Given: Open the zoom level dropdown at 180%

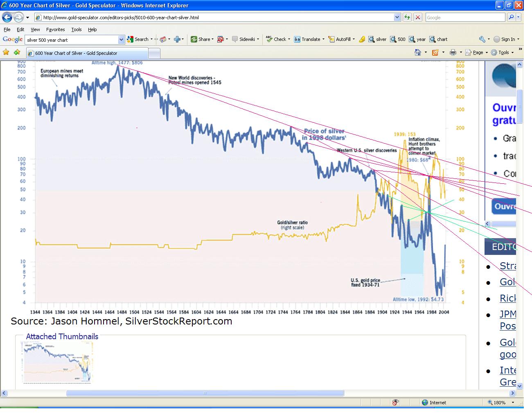Looking at the screenshot, I should [513, 403].
